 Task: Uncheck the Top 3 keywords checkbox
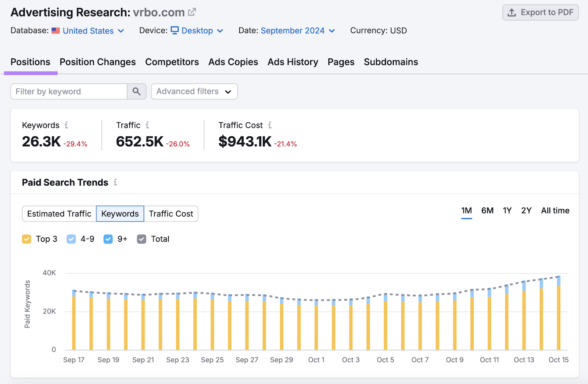point(26,239)
